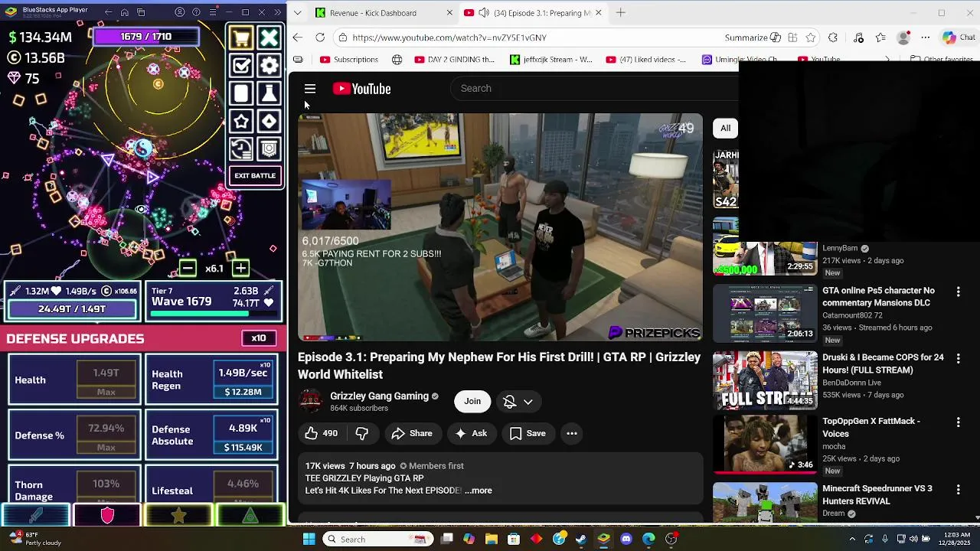The width and height of the screenshot is (980, 551).
Task: Open the lab flask icon in game
Action: [x=269, y=93]
